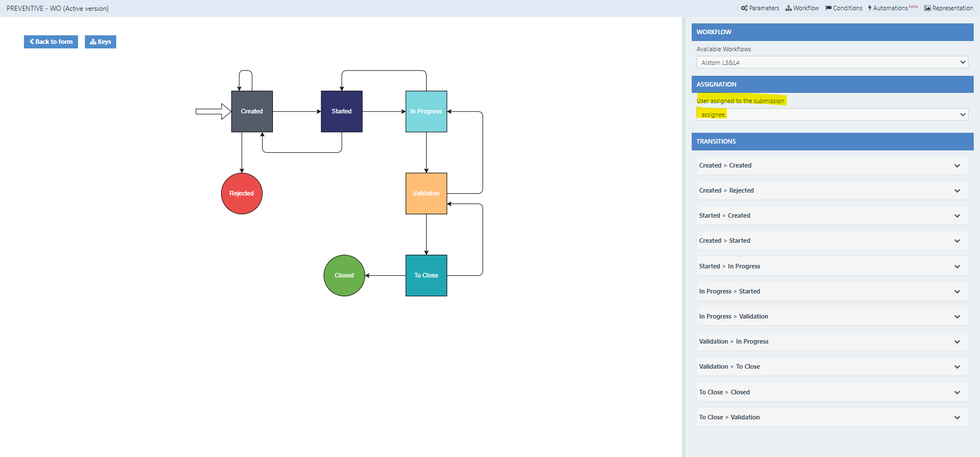The width and height of the screenshot is (980, 457).
Task: Expand the In Progress > Validation transition
Action: pyautogui.click(x=832, y=316)
